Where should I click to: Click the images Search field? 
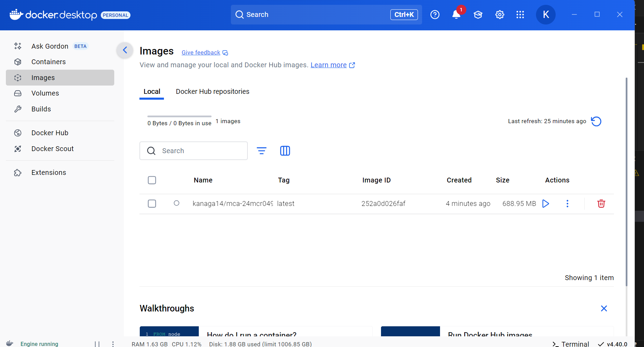tap(194, 151)
